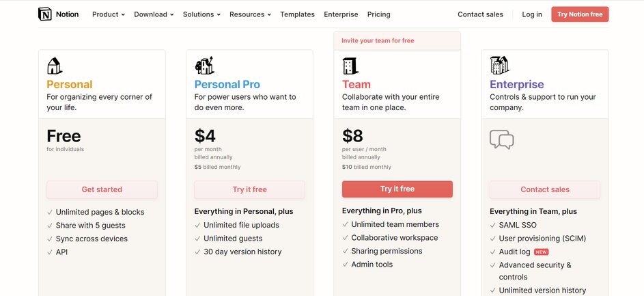Click the Enterprise plan buildings icon
Image resolution: width=644 pixels, height=296 pixels.
499,66
